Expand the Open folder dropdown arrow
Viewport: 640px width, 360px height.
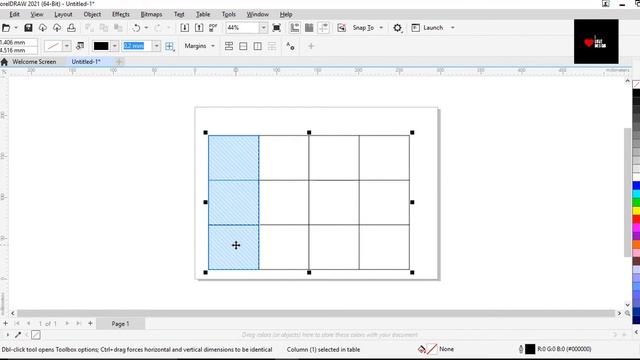16,28
